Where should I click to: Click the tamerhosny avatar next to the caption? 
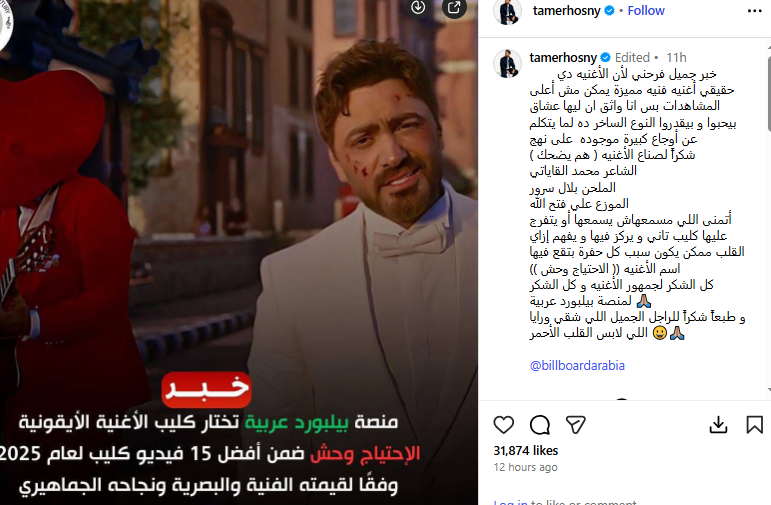[507, 63]
